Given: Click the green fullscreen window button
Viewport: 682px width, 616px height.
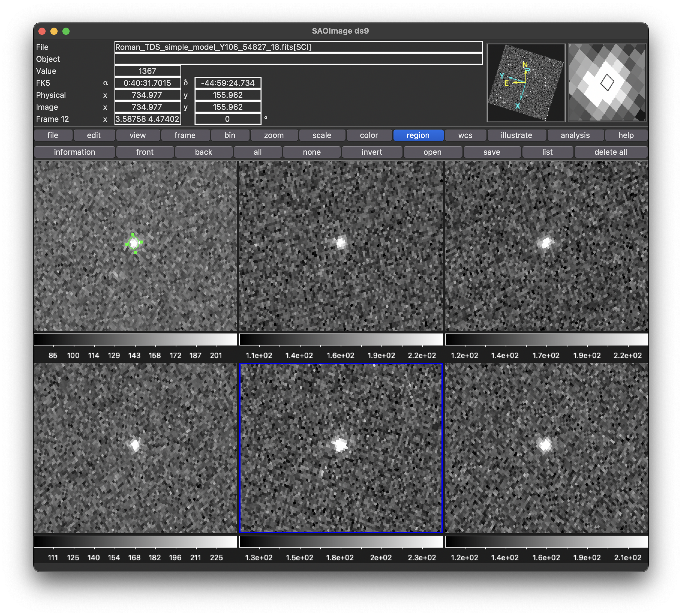Looking at the screenshot, I should click(x=66, y=31).
